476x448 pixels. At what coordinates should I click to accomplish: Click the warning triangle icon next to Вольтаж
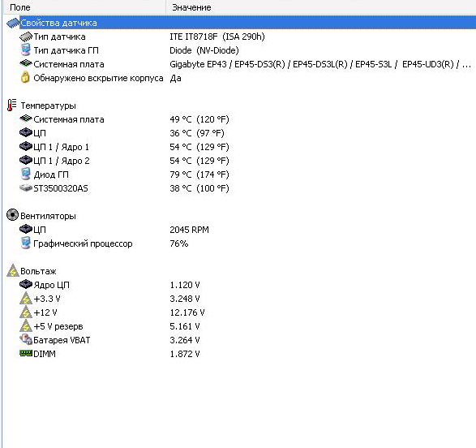coord(13,270)
